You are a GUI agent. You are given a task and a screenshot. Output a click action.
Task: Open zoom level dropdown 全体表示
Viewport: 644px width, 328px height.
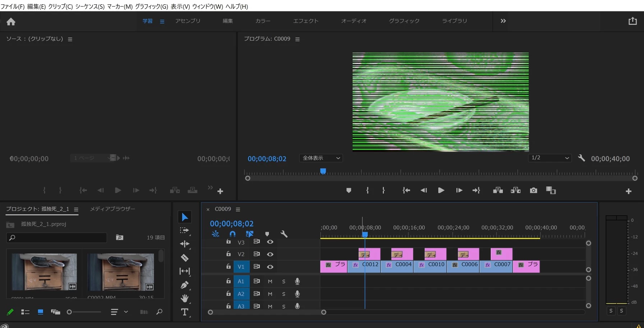point(321,158)
